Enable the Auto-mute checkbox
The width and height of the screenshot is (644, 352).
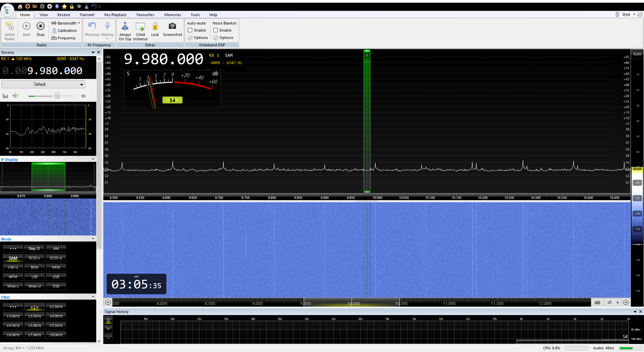[190, 30]
